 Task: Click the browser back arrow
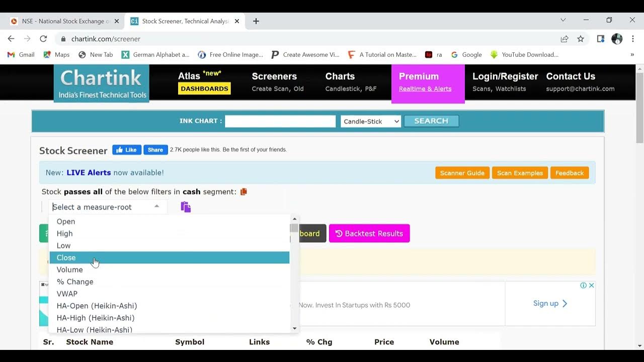(x=11, y=39)
